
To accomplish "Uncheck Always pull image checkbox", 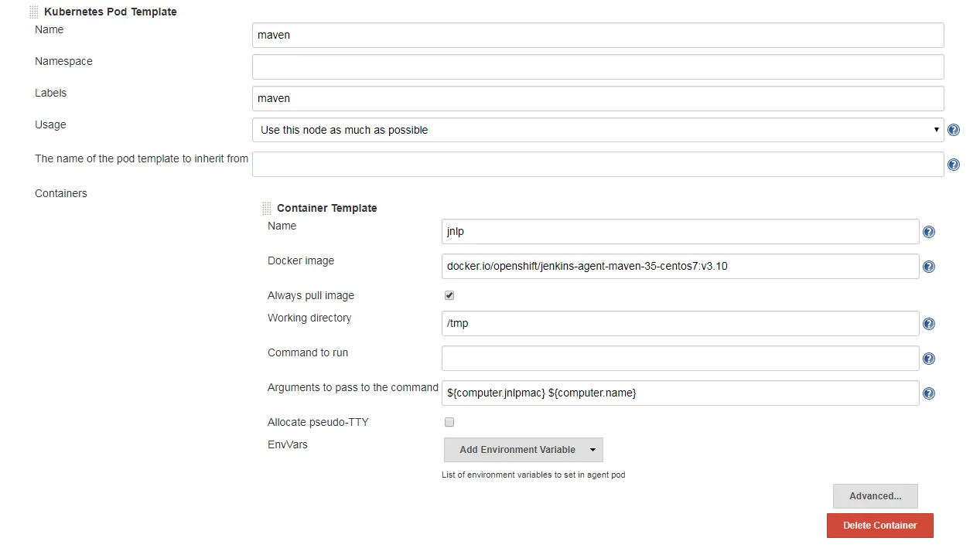I will (449, 295).
